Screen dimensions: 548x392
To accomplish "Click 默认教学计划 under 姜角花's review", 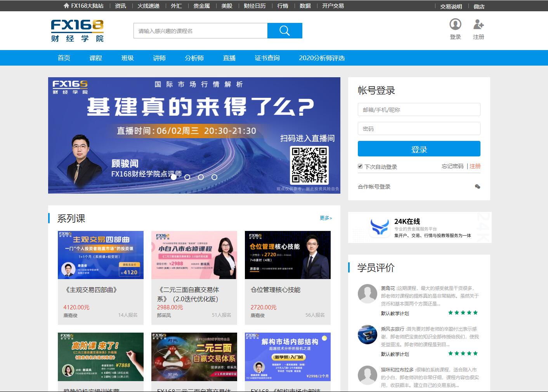I will [395, 313].
